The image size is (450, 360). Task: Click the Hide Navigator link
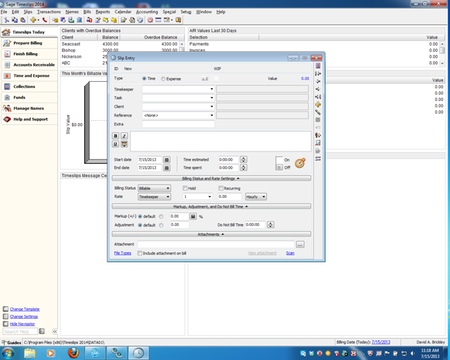pyautogui.click(x=22, y=324)
